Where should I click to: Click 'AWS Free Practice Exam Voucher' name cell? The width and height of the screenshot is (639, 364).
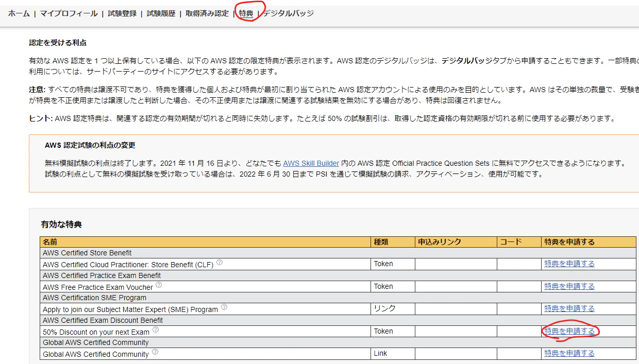pos(206,286)
